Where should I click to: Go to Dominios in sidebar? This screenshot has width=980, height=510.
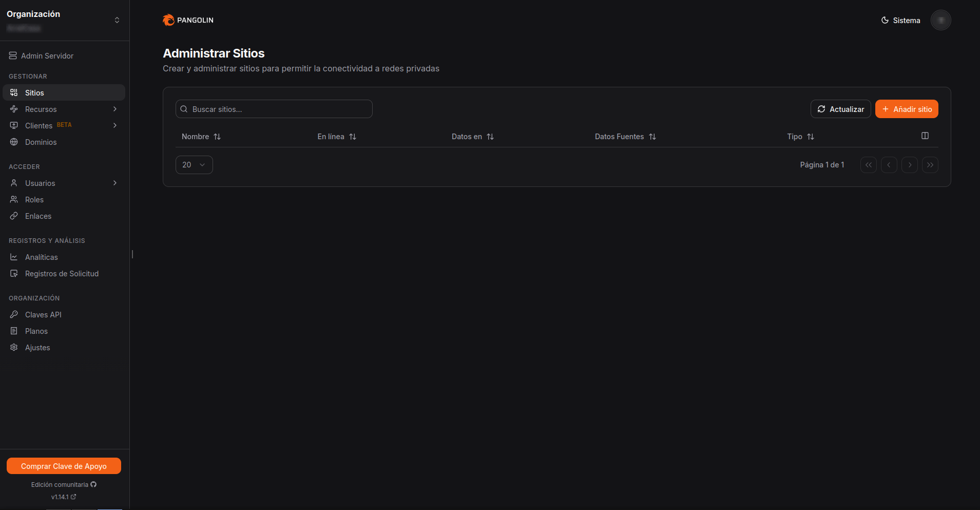tap(41, 142)
